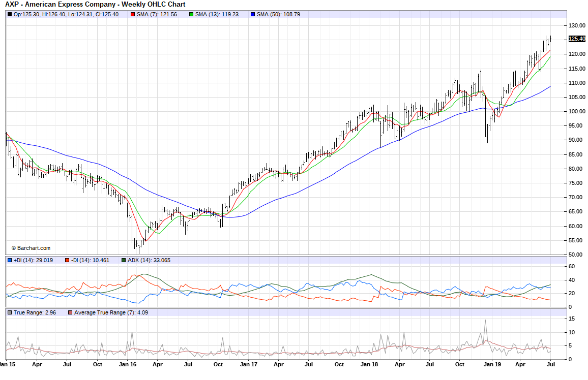Click the Average True Range (7) swatch
The image size is (588, 380).
pos(70,312)
